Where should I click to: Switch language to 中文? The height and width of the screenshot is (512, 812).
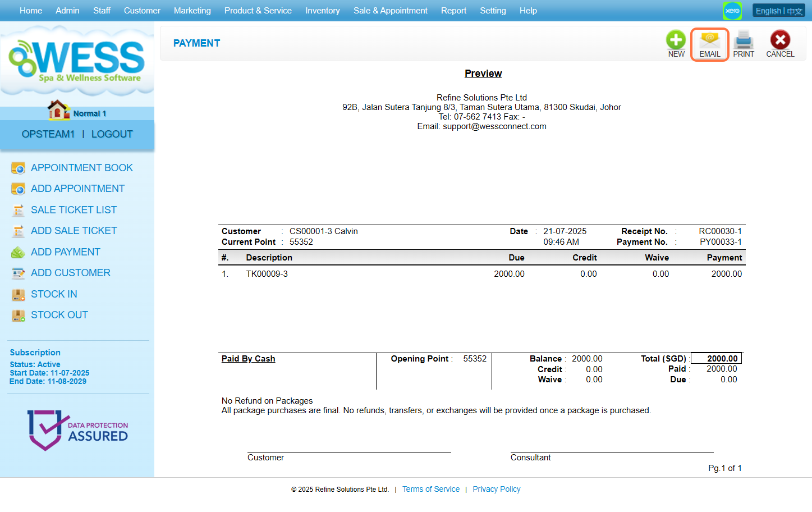click(795, 11)
